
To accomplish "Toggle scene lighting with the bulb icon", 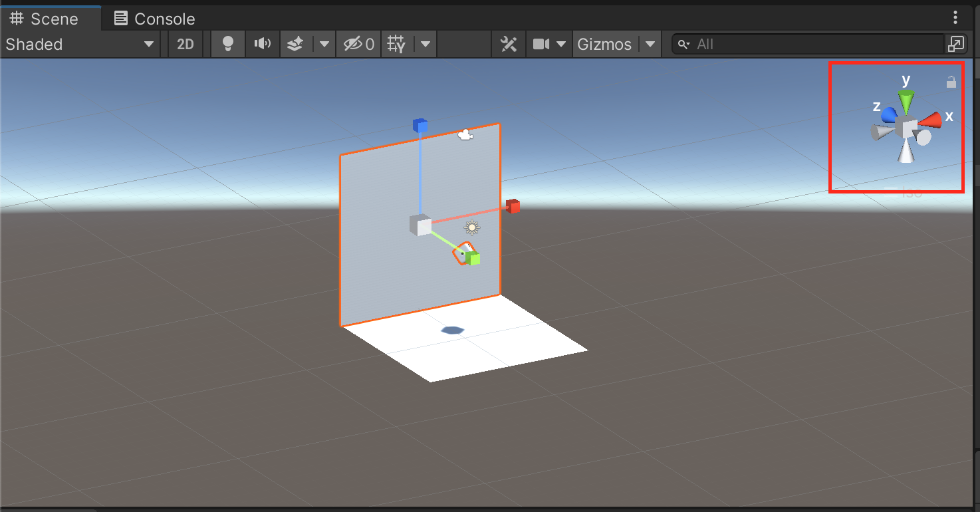I will pos(228,45).
